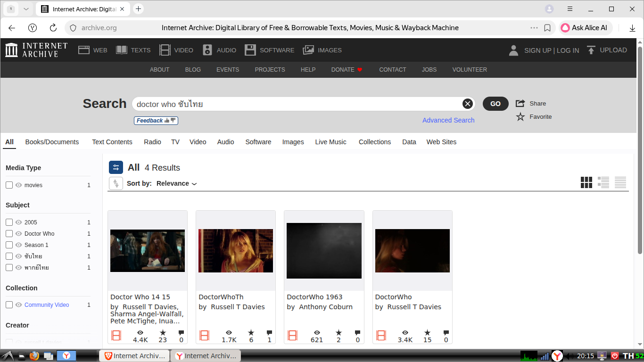The image size is (644, 362).
Task: Open the DoctorWho 1963 result thumbnail
Action: point(324,251)
